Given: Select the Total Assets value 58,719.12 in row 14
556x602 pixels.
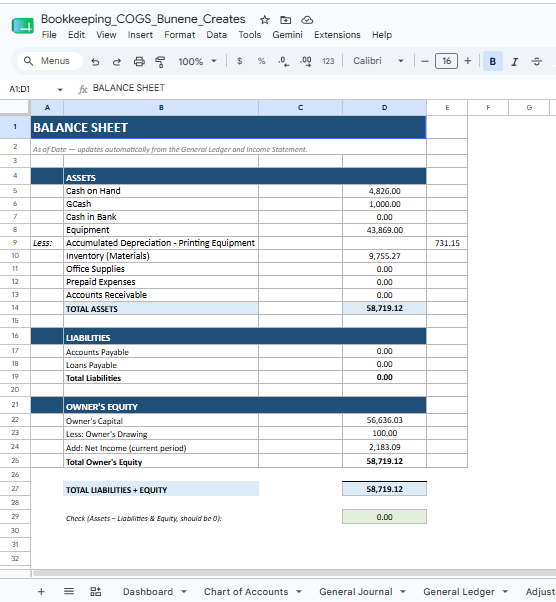Looking at the screenshot, I should (384, 308).
